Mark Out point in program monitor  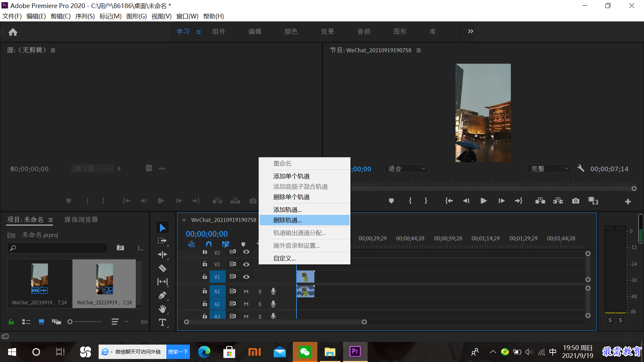click(426, 201)
